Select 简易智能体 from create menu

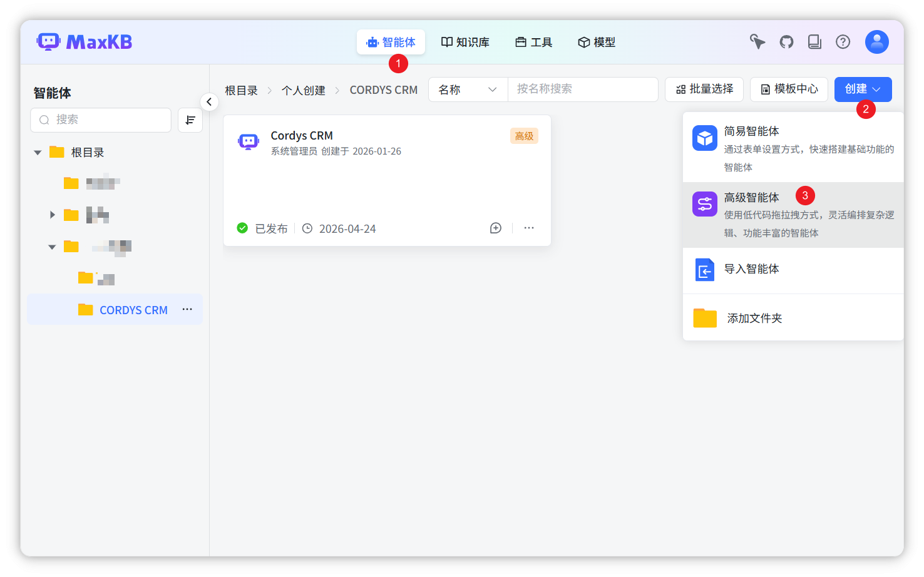793,148
